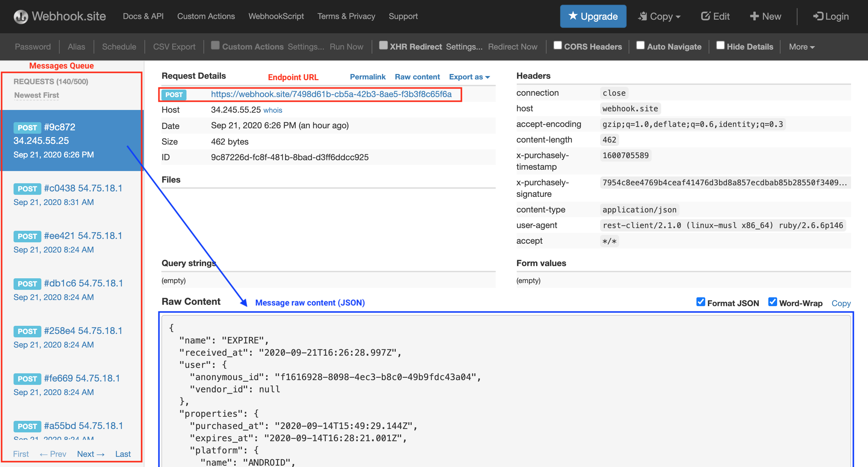This screenshot has width=868, height=467.
Task: Click the accept-encoding header value
Action: tap(693, 124)
